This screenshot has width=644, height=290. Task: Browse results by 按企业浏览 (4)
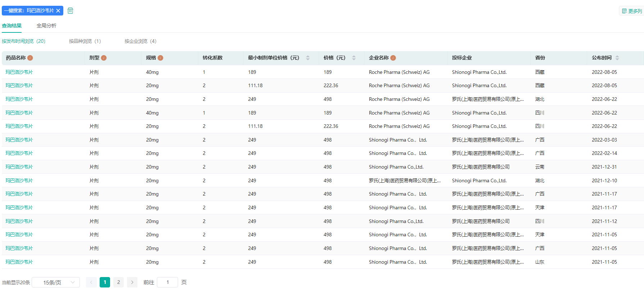pyautogui.click(x=140, y=41)
